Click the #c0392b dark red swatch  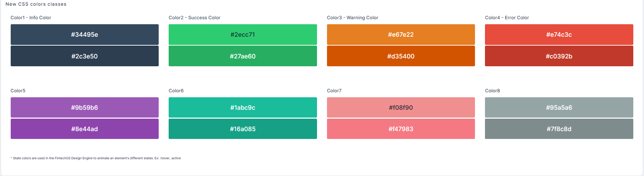pyautogui.click(x=559, y=56)
